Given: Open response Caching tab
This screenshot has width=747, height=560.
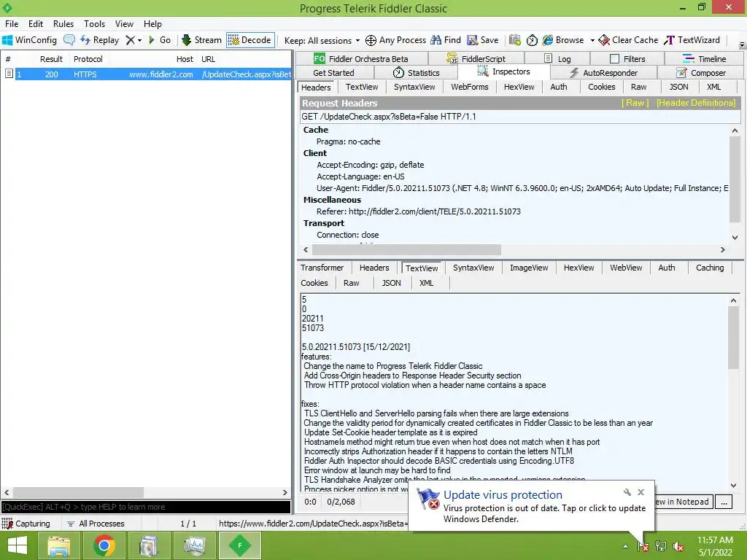Looking at the screenshot, I should coord(709,268).
